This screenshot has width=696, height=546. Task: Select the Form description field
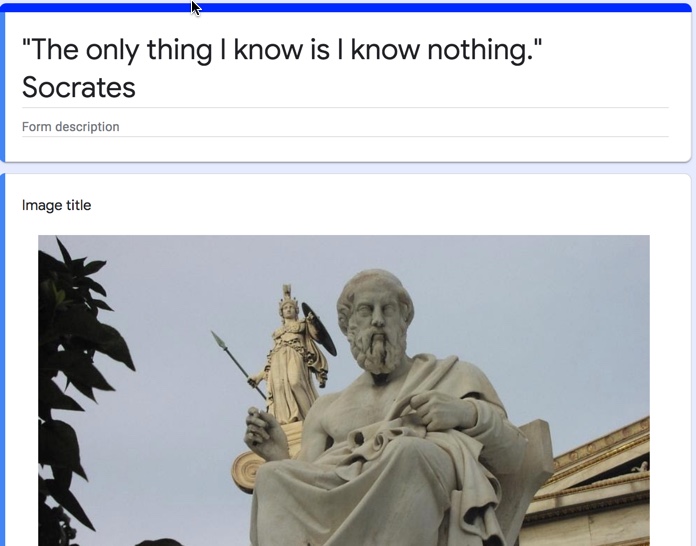pos(345,127)
